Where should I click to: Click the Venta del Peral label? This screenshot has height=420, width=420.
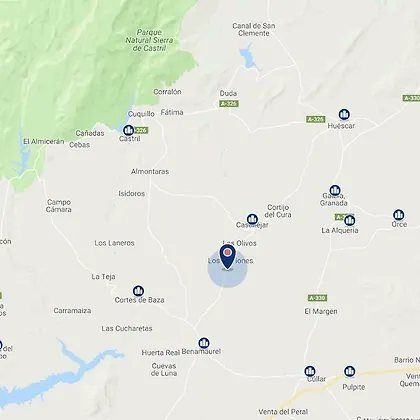tap(283, 412)
